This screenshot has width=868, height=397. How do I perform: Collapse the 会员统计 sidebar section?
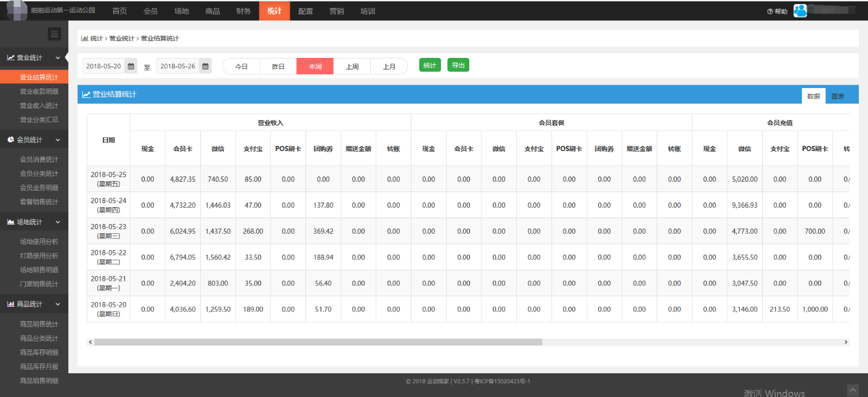57,140
